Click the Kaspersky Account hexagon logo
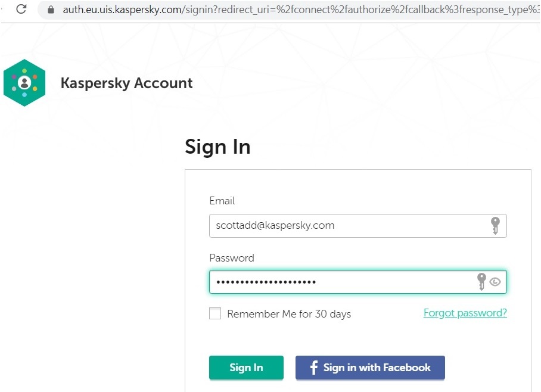Viewport: 541px width, 392px height. point(24,83)
